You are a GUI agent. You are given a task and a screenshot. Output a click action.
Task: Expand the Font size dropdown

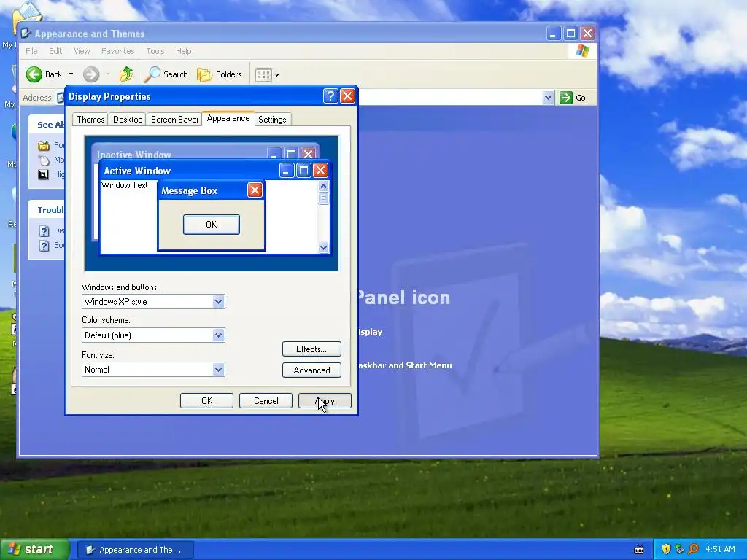point(218,369)
